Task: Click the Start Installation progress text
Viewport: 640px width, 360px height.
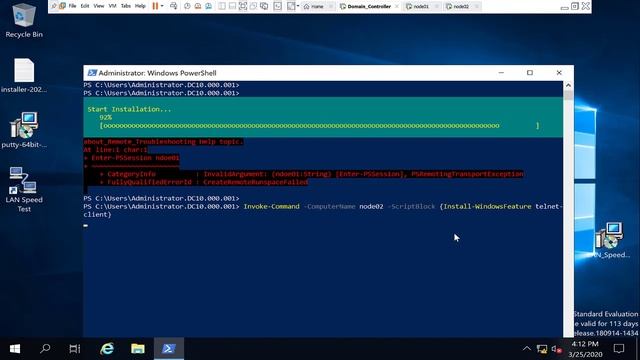Action: pos(129,109)
